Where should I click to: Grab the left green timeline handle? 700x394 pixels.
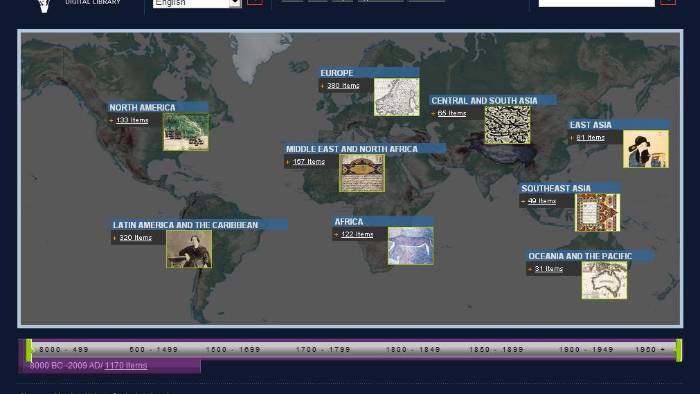click(29, 350)
